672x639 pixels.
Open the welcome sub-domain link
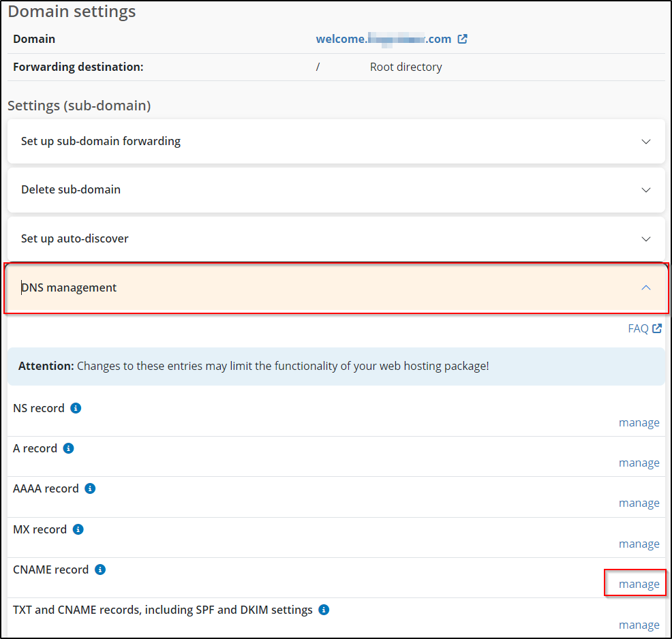pyautogui.click(x=383, y=39)
